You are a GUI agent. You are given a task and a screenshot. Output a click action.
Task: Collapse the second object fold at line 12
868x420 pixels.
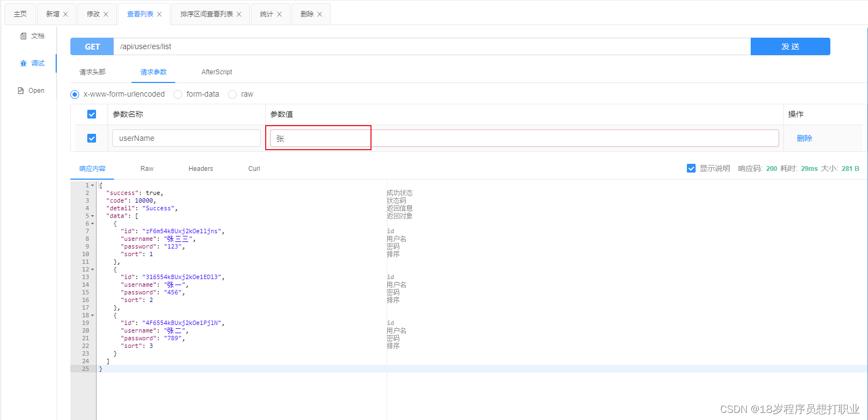[x=93, y=270]
